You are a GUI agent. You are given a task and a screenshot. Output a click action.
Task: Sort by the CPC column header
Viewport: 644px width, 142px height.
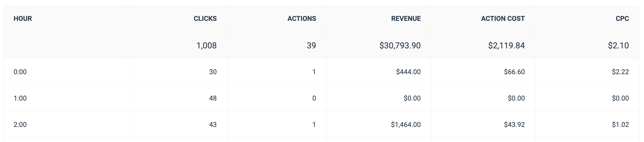(x=622, y=19)
